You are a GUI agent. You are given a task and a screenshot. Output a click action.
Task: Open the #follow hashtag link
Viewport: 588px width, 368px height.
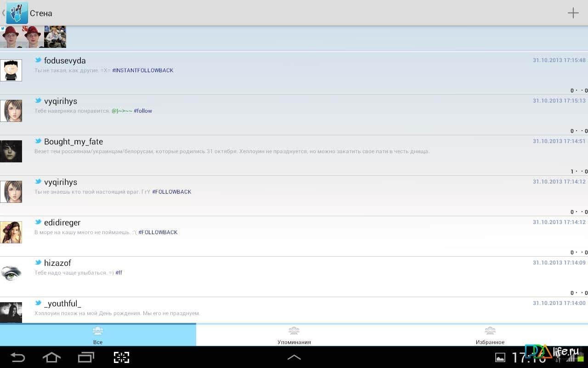(x=143, y=111)
